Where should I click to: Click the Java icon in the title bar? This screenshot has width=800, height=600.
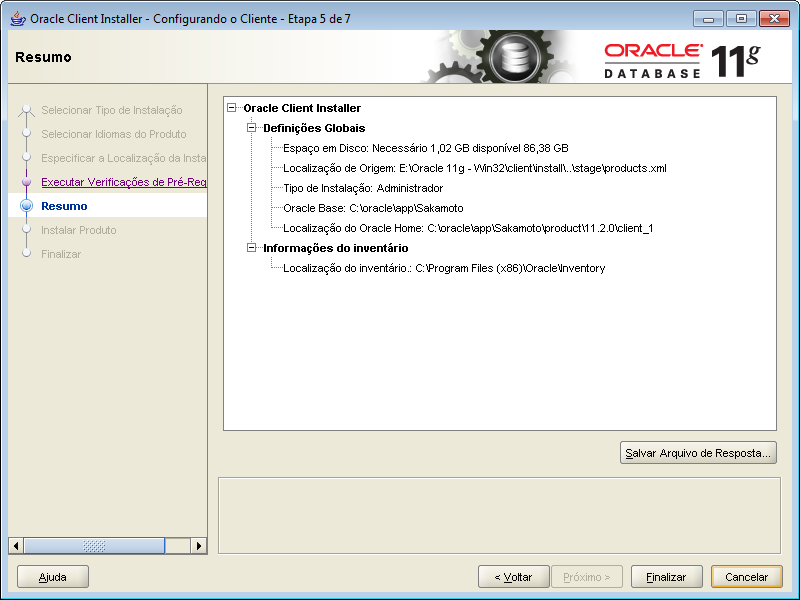click(18, 18)
